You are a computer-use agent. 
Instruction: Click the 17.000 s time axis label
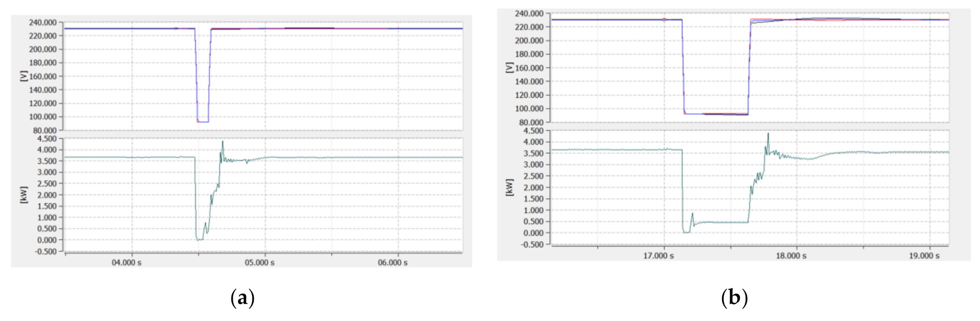658,256
